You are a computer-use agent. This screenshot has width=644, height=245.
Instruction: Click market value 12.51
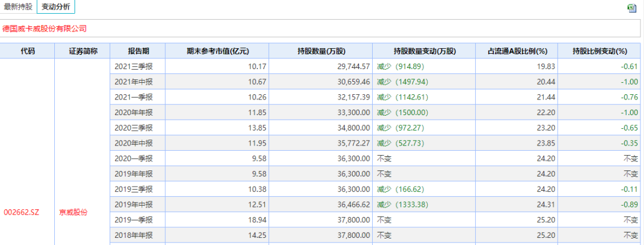pyautogui.click(x=258, y=205)
